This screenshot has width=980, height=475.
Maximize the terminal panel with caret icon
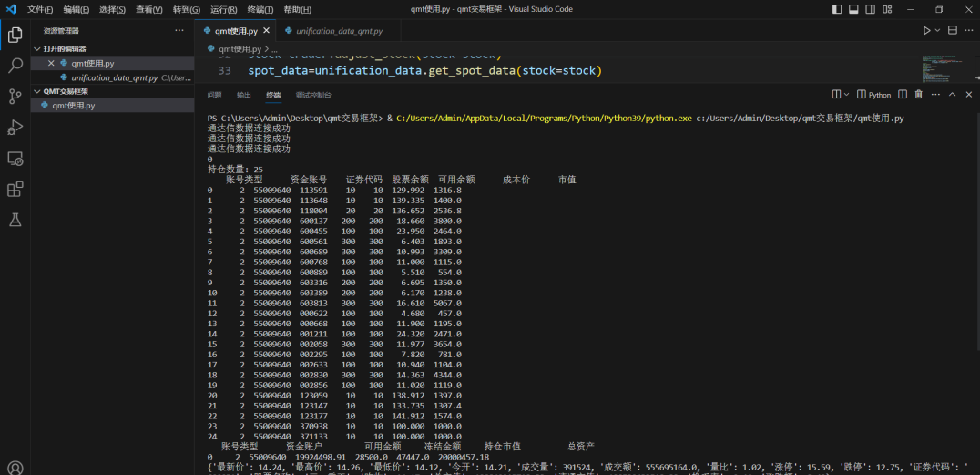[953, 95]
